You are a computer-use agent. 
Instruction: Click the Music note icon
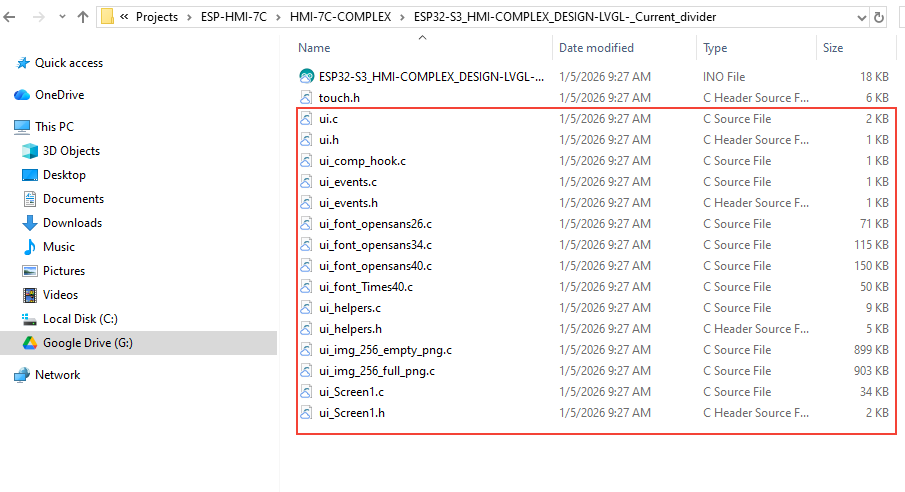[x=29, y=247]
